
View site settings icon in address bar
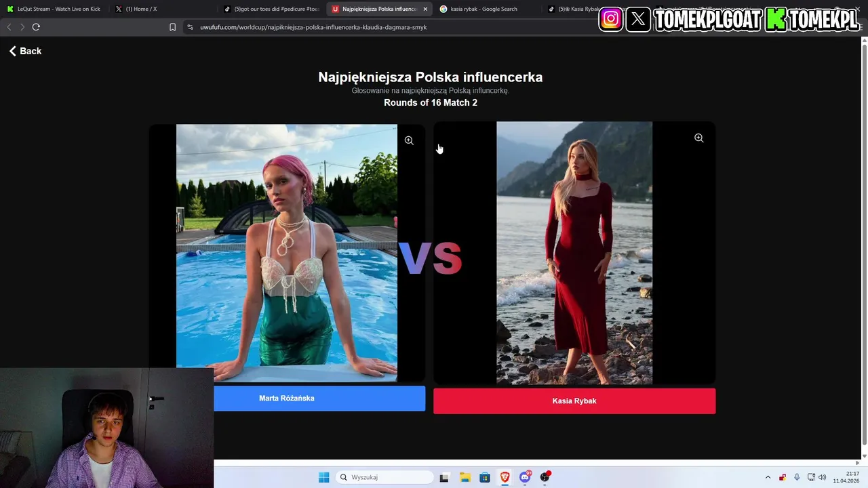pos(190,27)
